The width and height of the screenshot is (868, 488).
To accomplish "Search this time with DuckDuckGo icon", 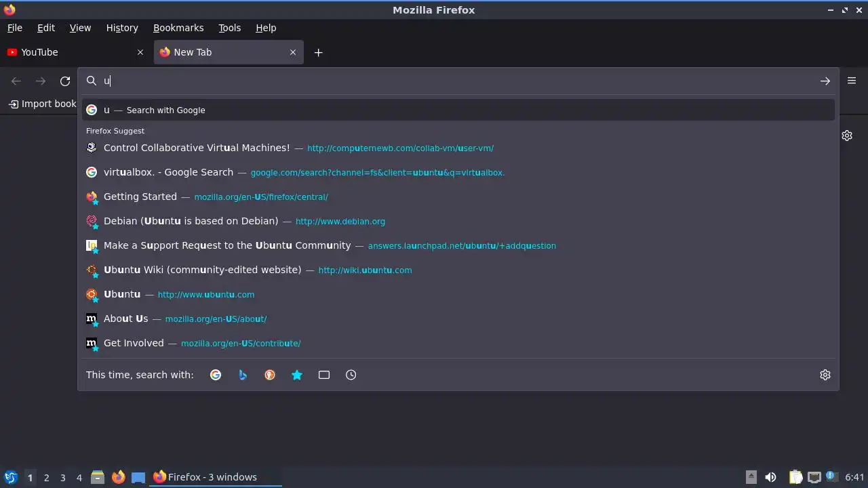I will click(270, 375).
